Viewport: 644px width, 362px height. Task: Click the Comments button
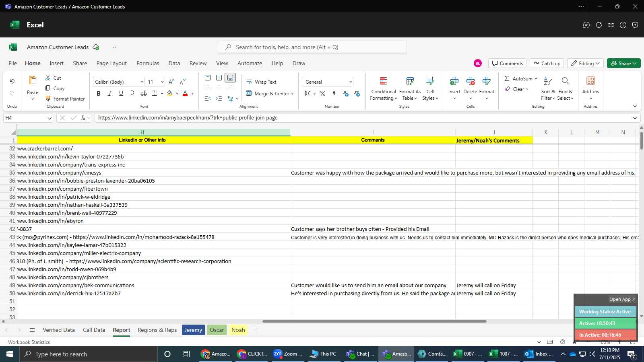(508, 64)
